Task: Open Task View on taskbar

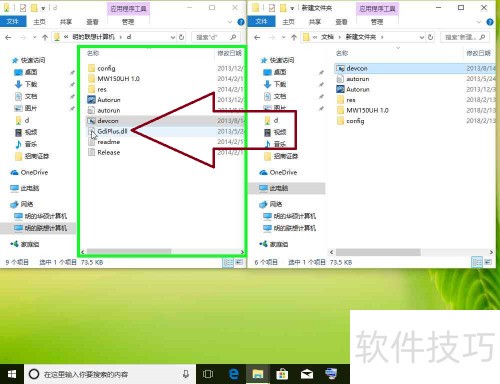Action: tap(208, 374)
